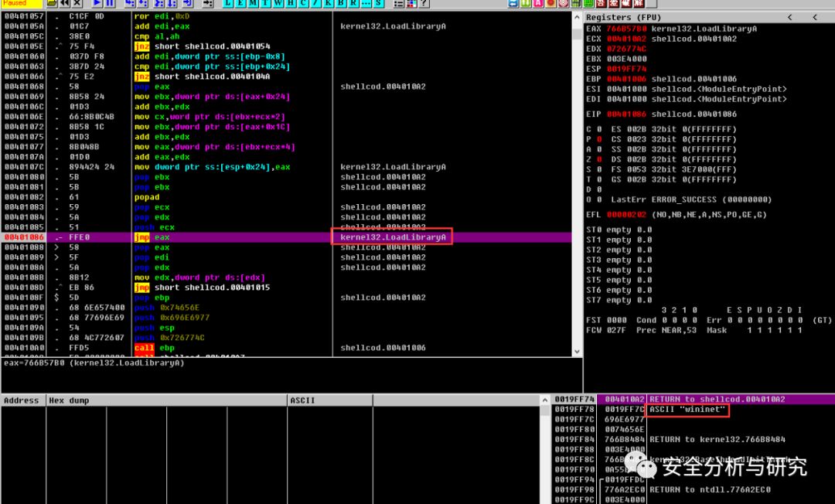This screenshot has width=835, height=504.
Task: Open Source window with S button
Action: coord(378,4)
